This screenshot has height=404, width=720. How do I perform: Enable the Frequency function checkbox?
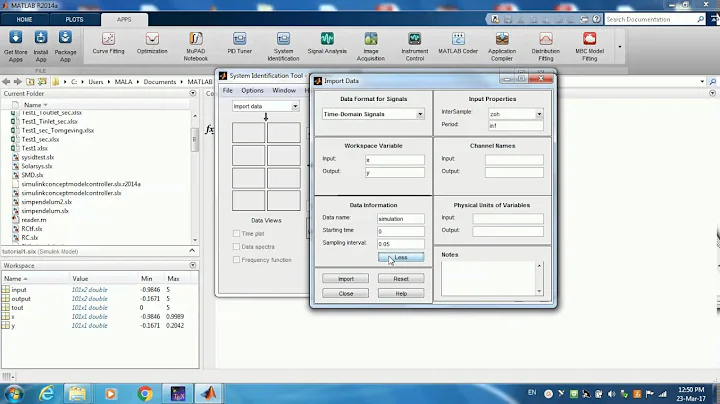(236, 260)
